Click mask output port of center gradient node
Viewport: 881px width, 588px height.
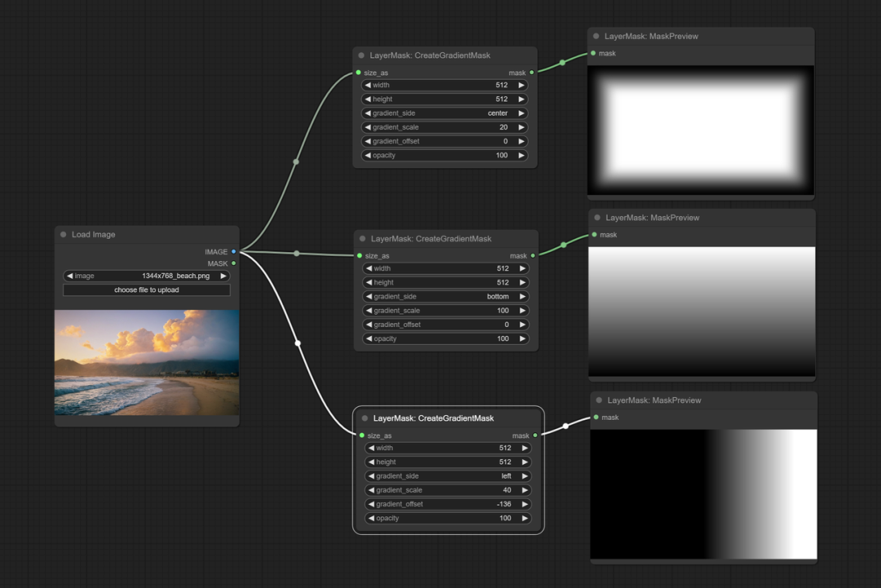tap(532, 73)
